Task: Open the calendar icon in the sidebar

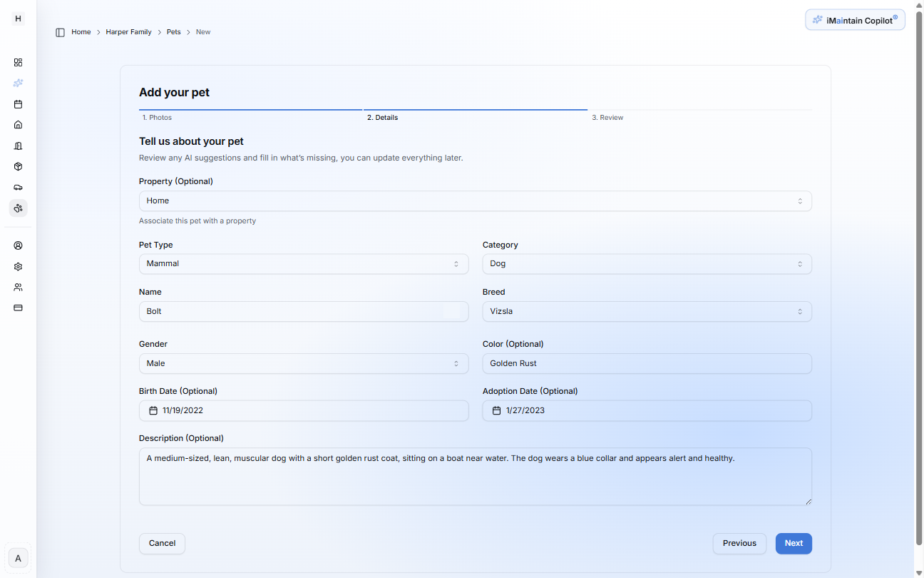Action: click(18, 103)
